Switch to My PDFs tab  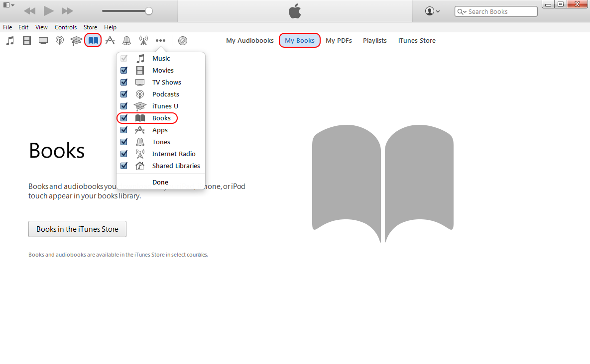click(339, 41)
